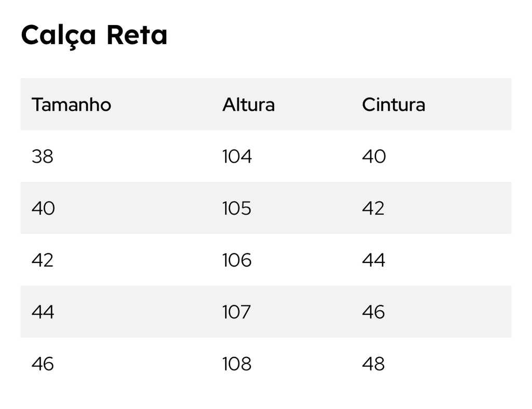This screenshot has height=409, width=532.
Task: Click Cintura value 42 for size 40
Action: point(374,208)
